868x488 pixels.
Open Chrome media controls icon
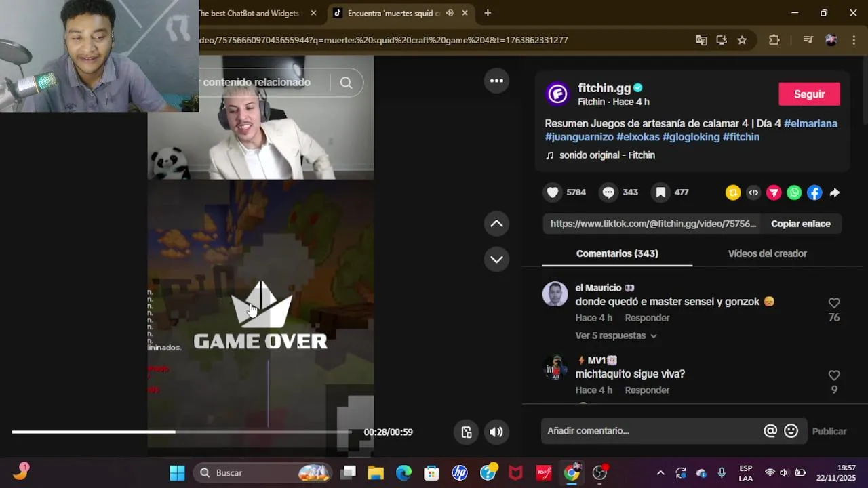pyautogui.click(x=808, y=40)
